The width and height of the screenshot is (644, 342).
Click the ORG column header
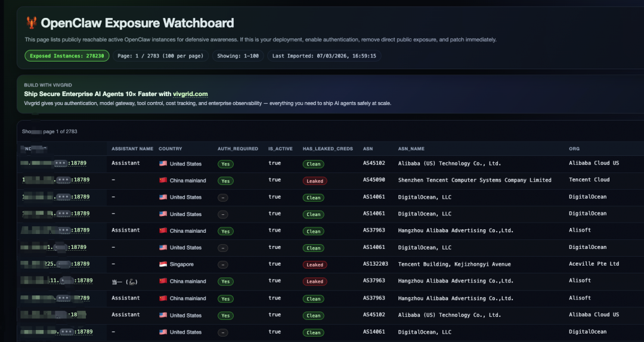[574, 149]
